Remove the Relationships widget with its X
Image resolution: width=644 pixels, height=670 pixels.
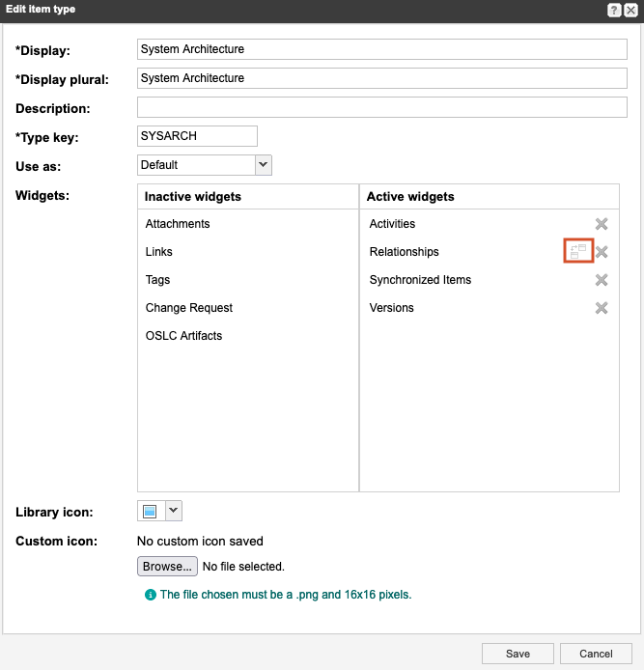[x=602, y=252]
